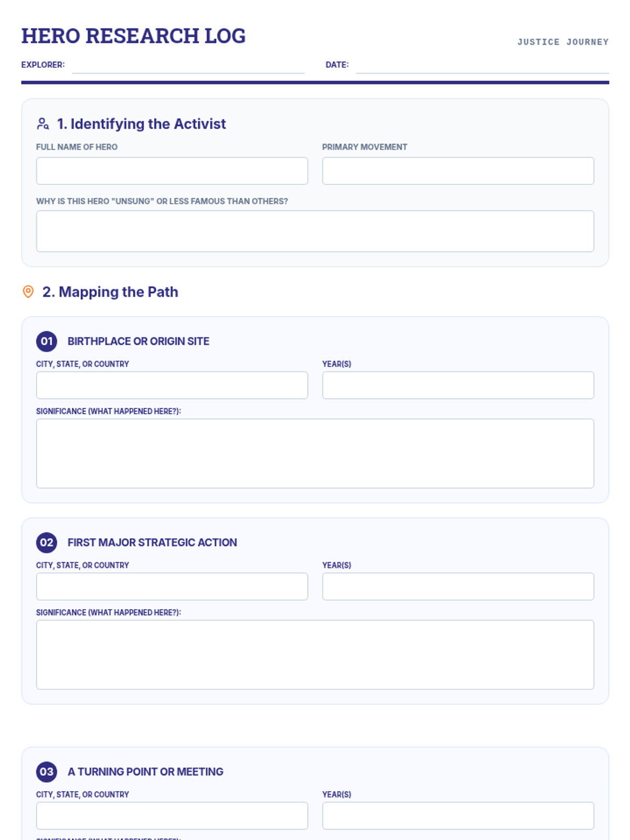Screen dimensions: 630x840
Task: Click the Why Is This Hero Unsung text area
Action: (x=315, y=231)
